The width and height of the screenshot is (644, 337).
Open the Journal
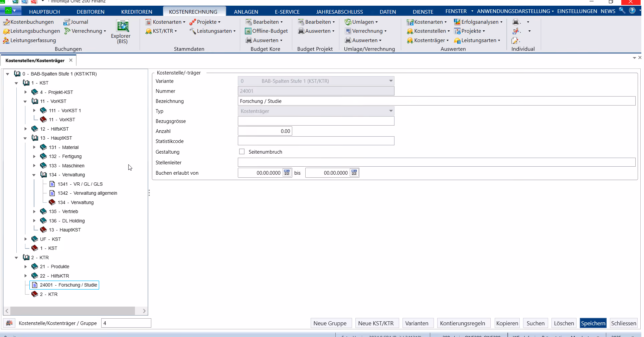pos(76,22)
